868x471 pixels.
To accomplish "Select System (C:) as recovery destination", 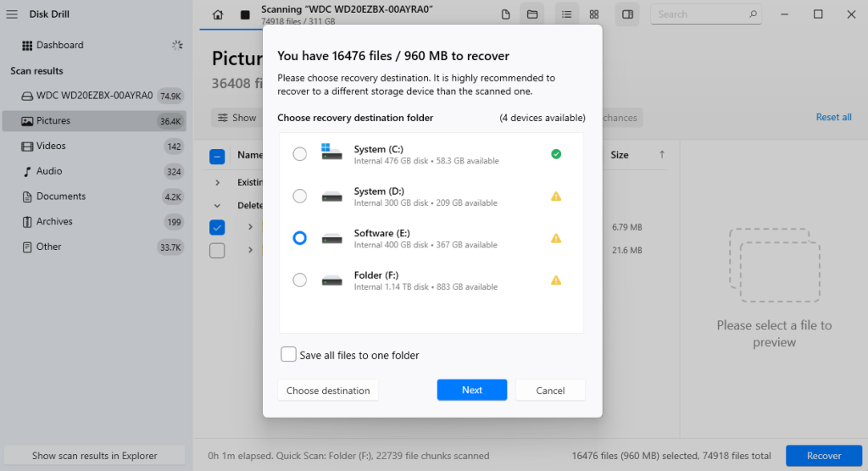I will 299,154.
